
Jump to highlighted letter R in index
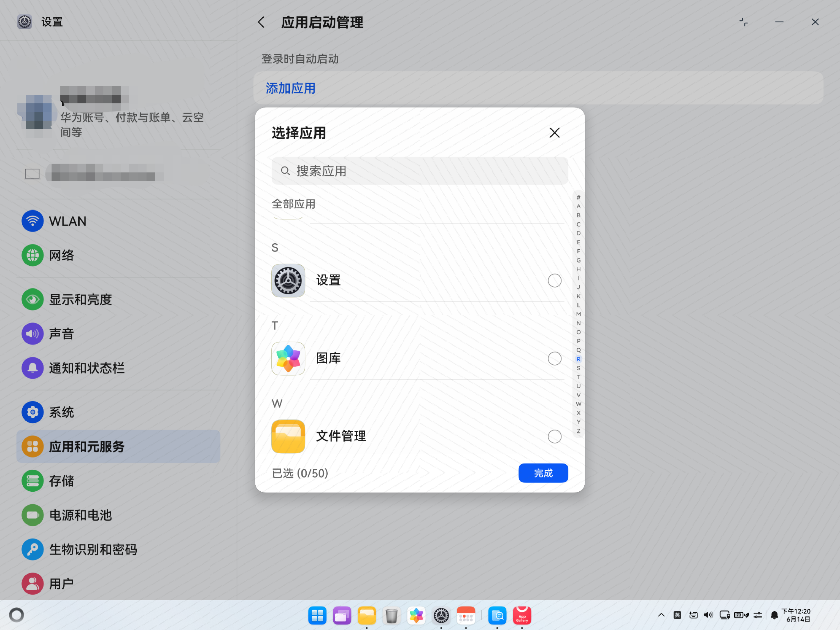click(x=578, y=359)
